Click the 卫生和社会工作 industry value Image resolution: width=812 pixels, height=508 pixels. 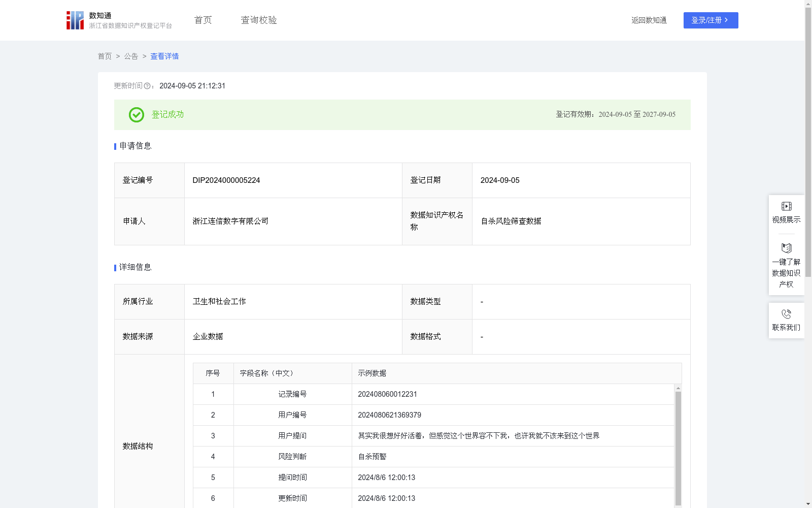[x=219, y=302]
